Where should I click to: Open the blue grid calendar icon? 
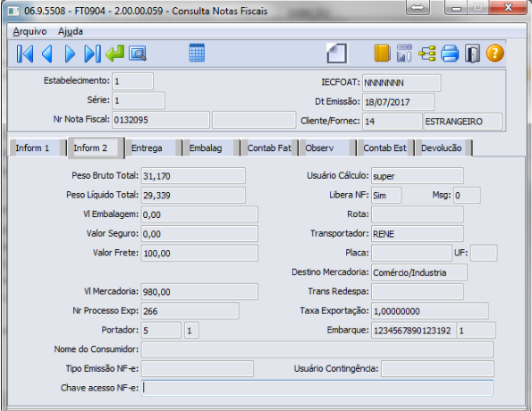coord(197,53)
